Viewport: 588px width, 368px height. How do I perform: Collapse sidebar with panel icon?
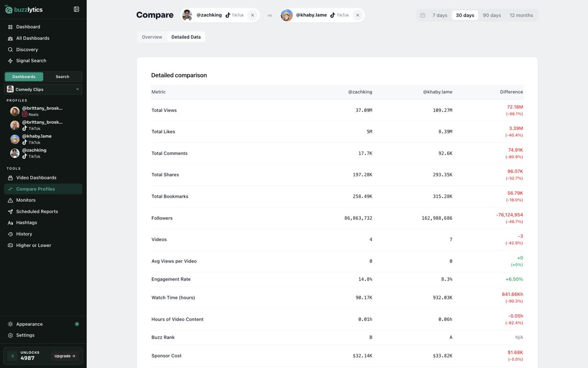point(76,9)
